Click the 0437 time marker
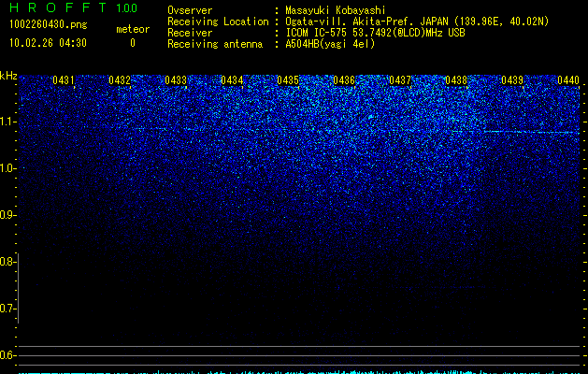This screenshot has width=588, height=374. point(400,80)
